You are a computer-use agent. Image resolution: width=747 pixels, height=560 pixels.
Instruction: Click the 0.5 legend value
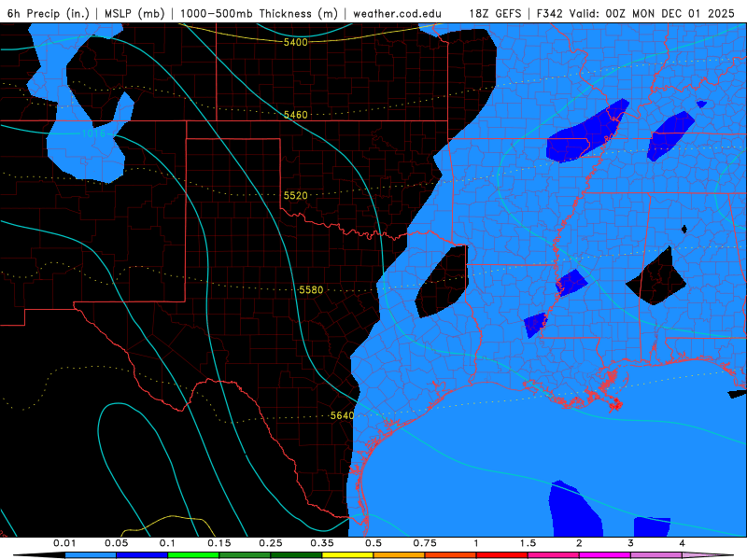[x=373, y=543]
